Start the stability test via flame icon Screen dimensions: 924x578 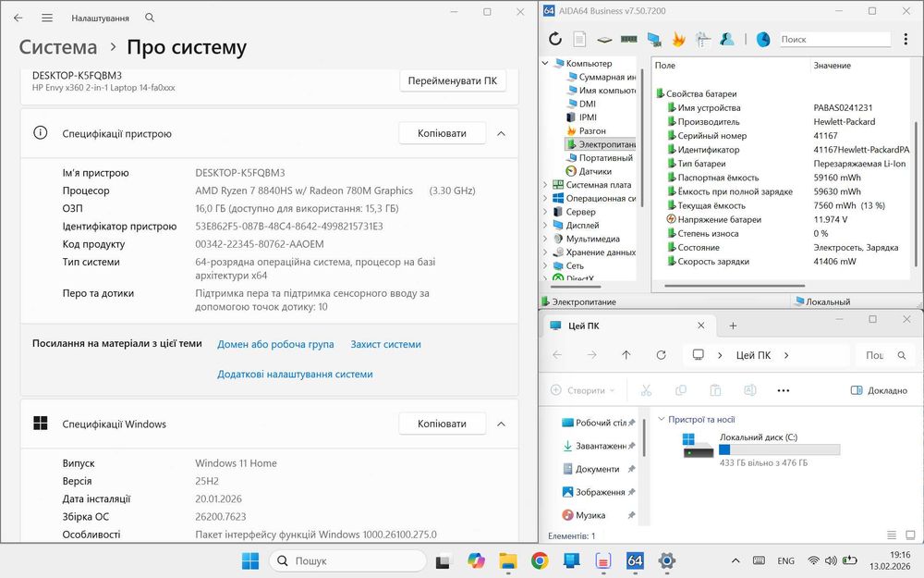(x=678, y=39)
